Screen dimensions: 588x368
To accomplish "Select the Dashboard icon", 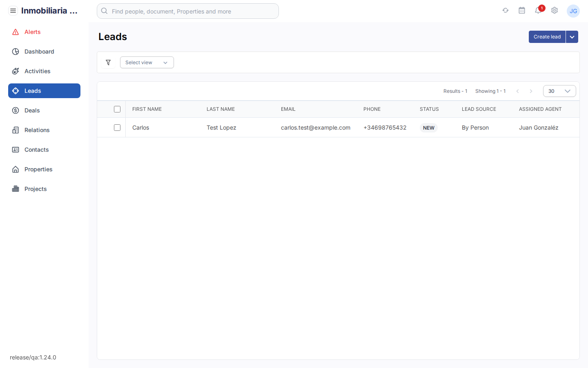I will tap(15, 52).
